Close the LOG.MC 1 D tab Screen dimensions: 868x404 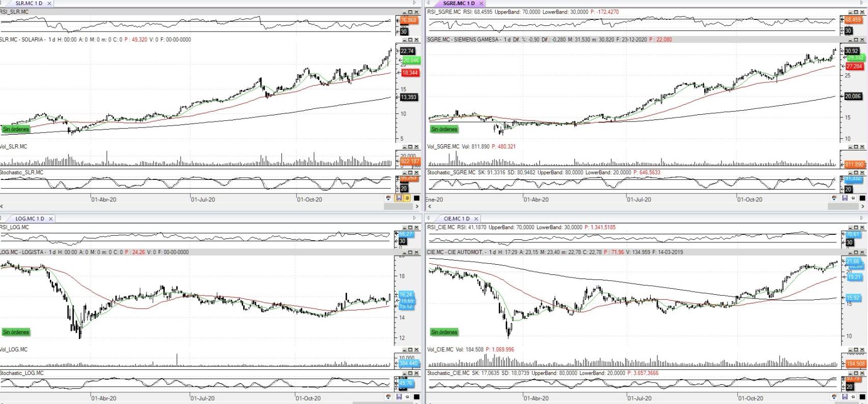click(x=51, y=219)
